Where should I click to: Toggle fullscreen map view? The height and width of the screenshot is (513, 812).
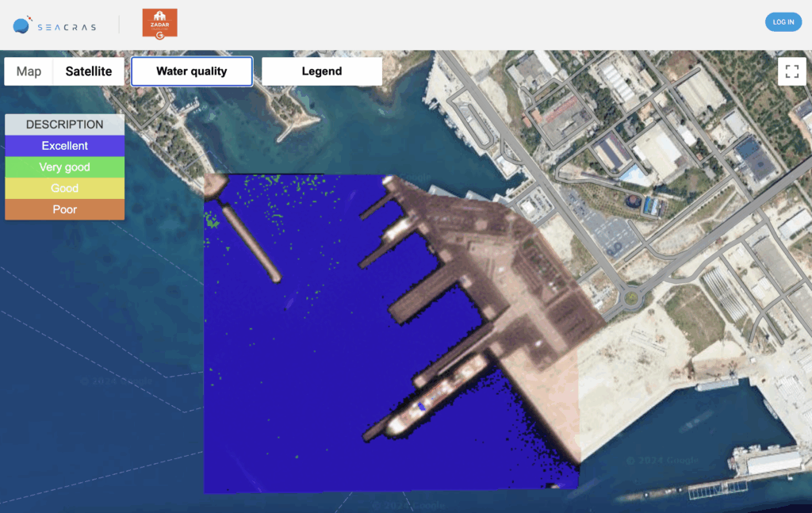[x=792, y=71]
